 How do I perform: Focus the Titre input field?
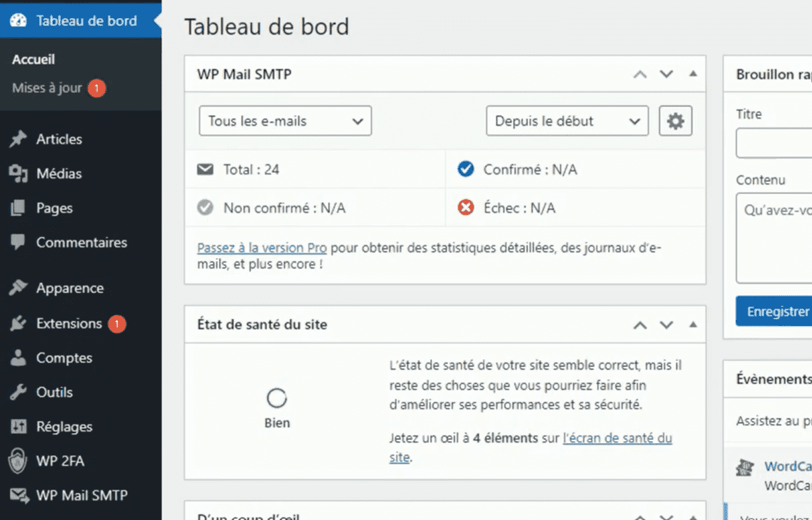click(774, 143)
